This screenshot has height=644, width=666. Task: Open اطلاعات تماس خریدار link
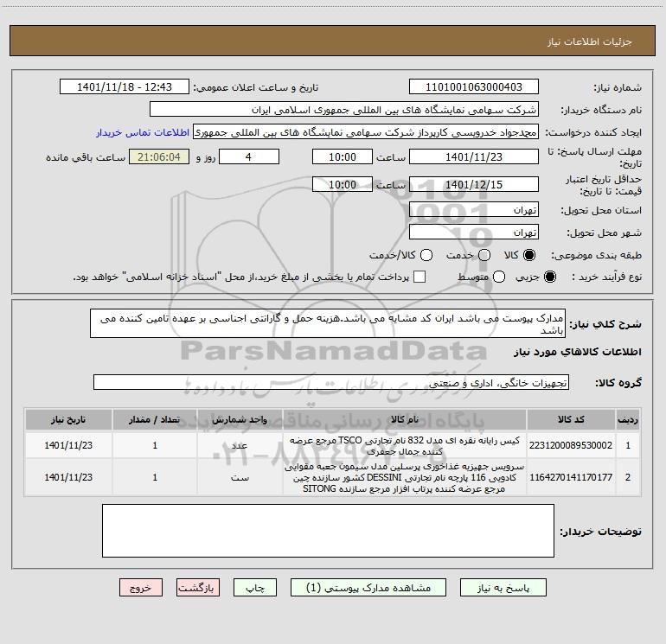coord(143,132)
